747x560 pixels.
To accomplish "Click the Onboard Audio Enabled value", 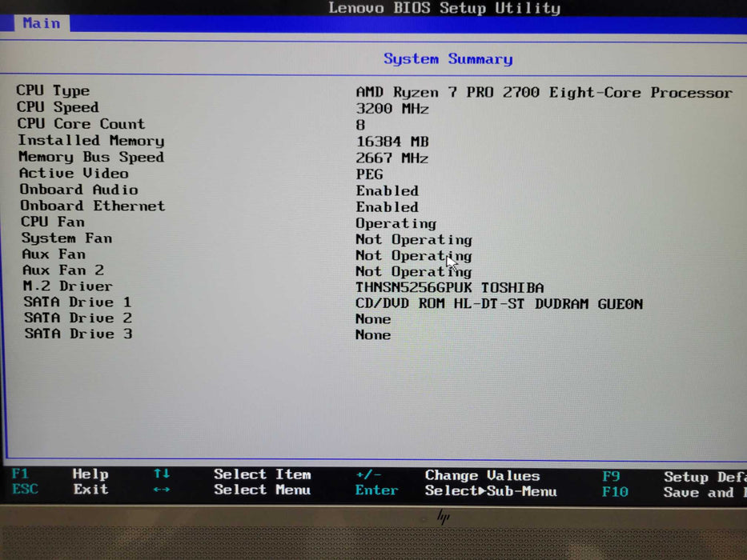I will point(387,190).
